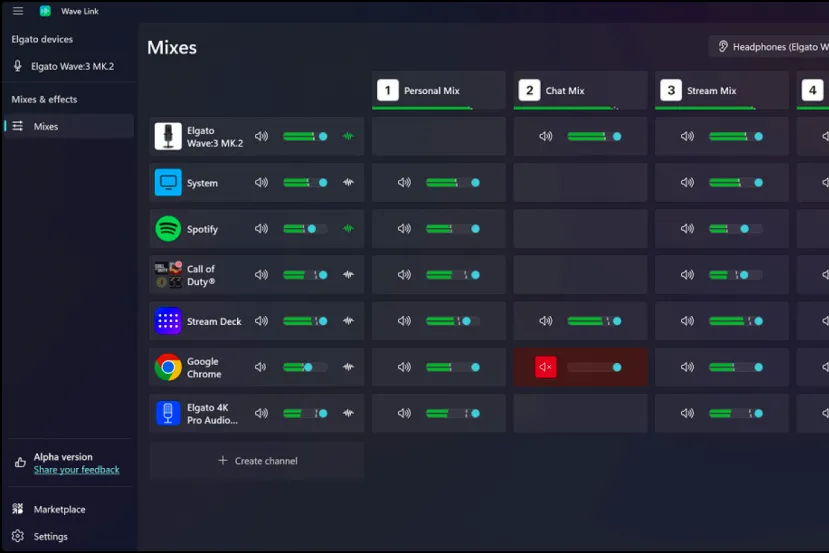This screenshot has height=553, width=829.
Task: Mute Call of Duty in Stream Mix
Action: [x=687, y=274]
